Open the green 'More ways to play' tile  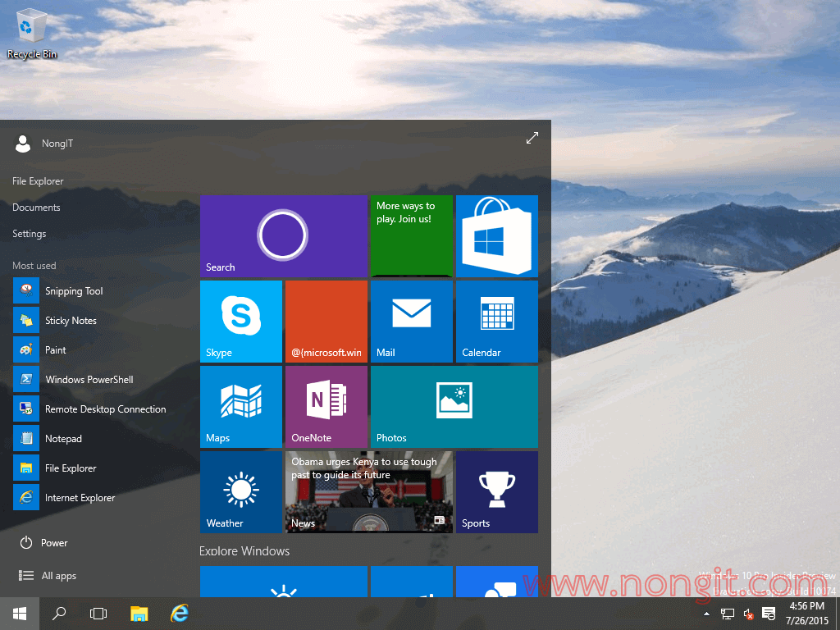coord(412,236)
